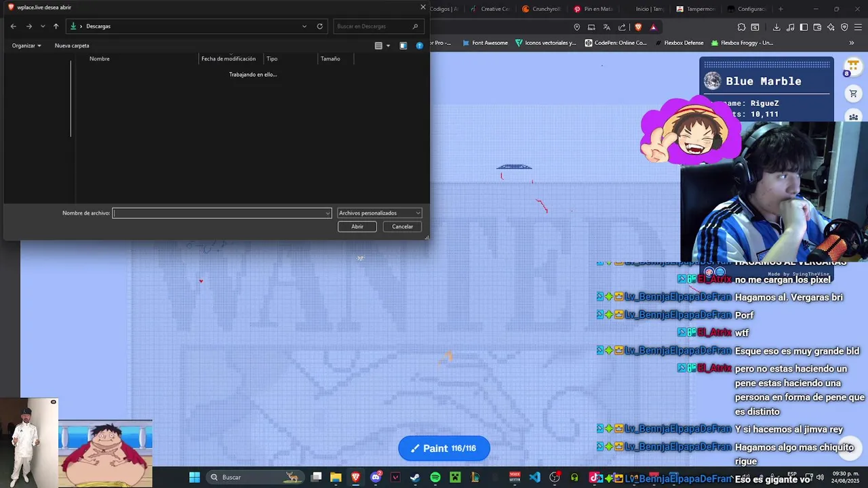Open recent locations dropdown arrow
This screenshot has height=488, width=868.
pos(43,26)
